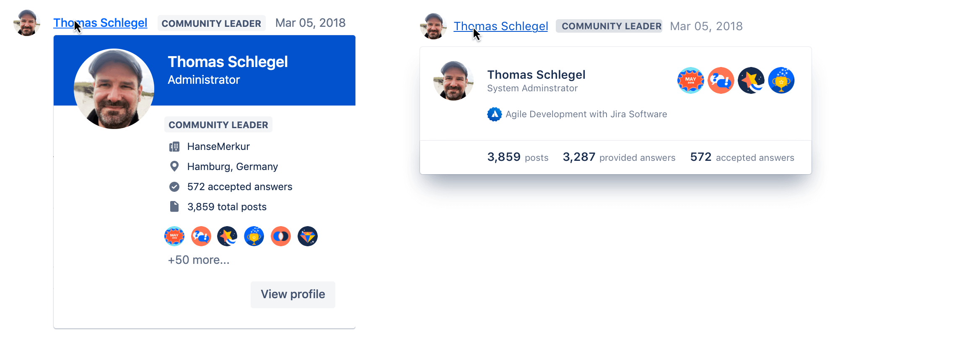Select the orange eclipse badge above +50 more
Image resolution: width=980 pixels, height=361 pixels.
point(281,237)
